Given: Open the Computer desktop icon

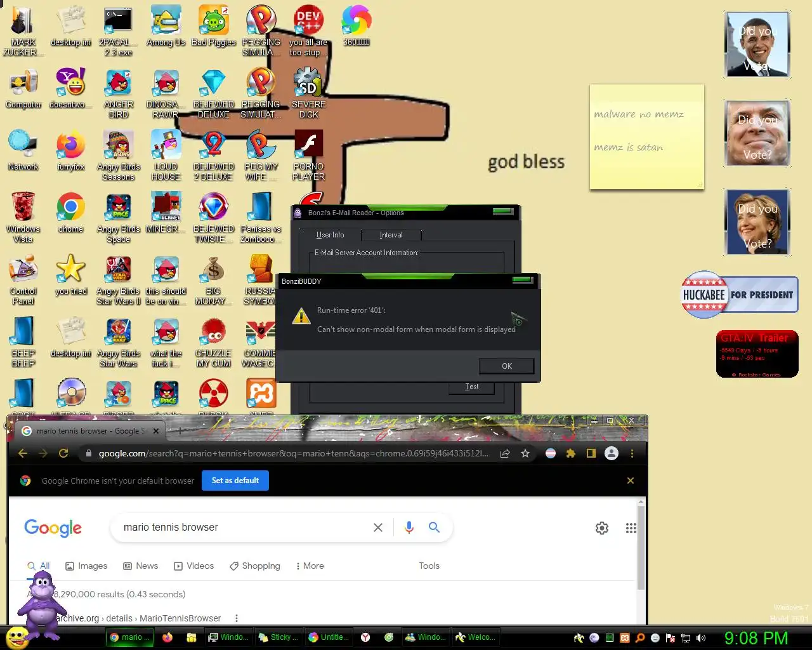Looking at the screenshot, I should tap(23, 89).
